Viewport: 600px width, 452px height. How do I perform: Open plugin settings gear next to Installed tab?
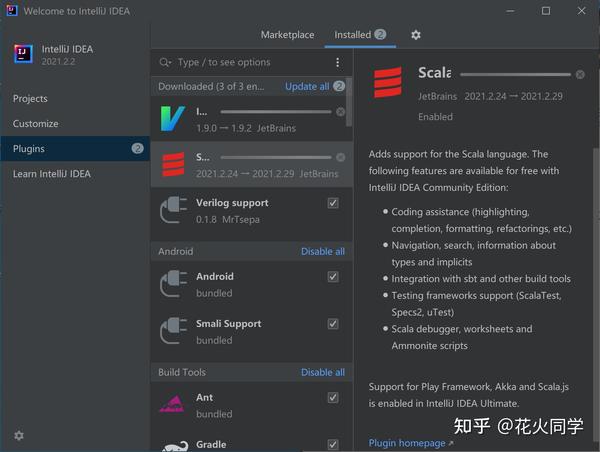click(x=416, y=35)
